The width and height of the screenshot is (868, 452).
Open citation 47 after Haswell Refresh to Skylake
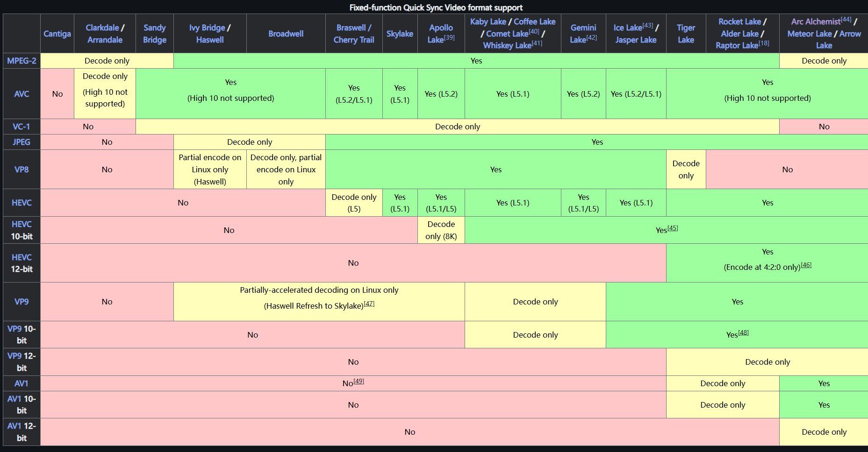tap(369, 304)
